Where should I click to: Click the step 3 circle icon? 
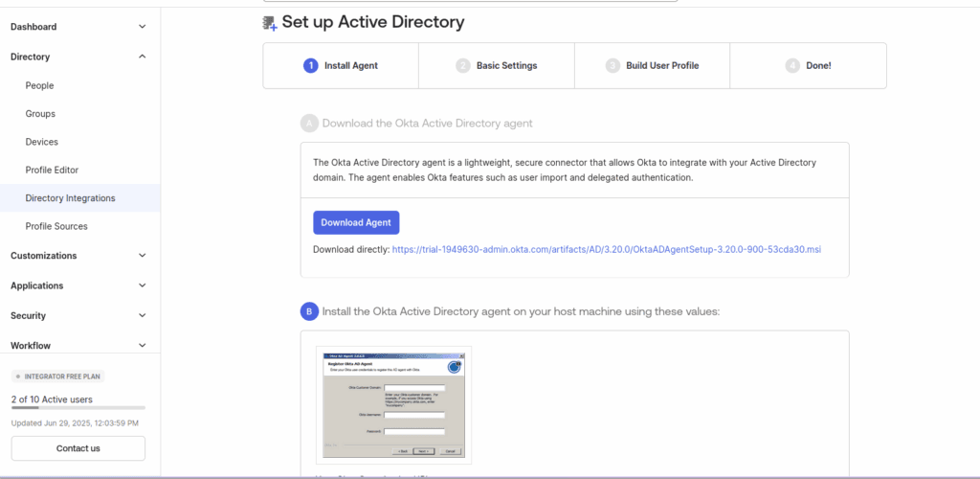(612, 66)
